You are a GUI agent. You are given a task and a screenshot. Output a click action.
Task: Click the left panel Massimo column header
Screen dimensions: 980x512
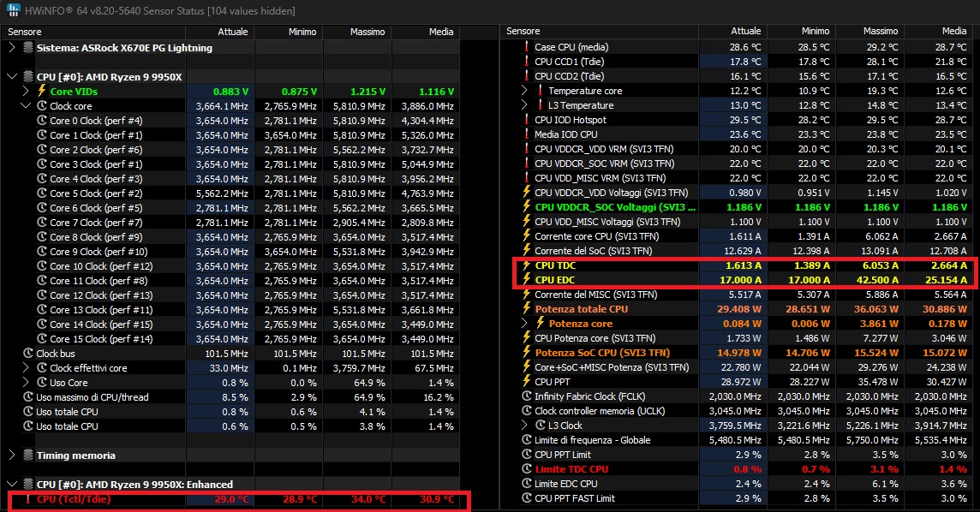point(357,32)
